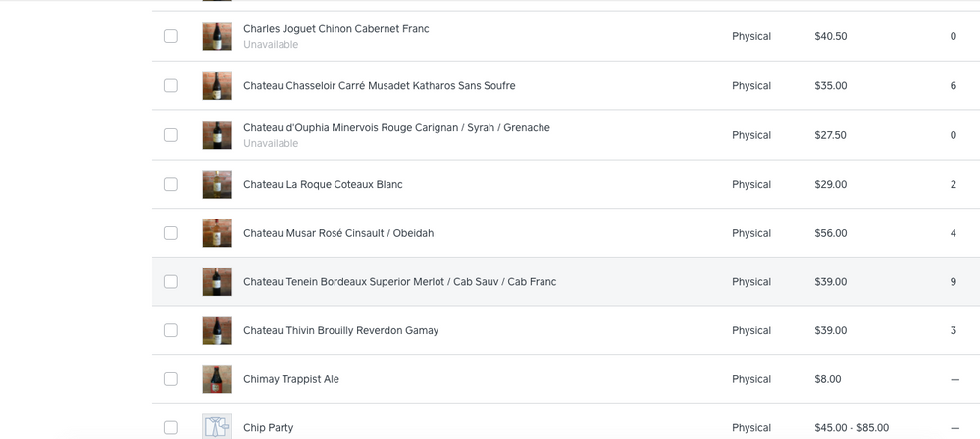Click the Chip Party product name
Viewport: 980px width, 439px height.
click(268, 428)
